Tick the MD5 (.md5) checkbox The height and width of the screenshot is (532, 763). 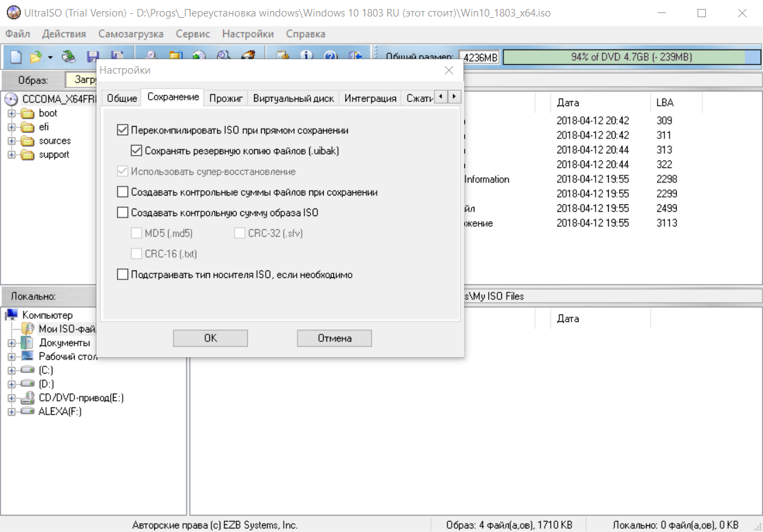point(136,233)
